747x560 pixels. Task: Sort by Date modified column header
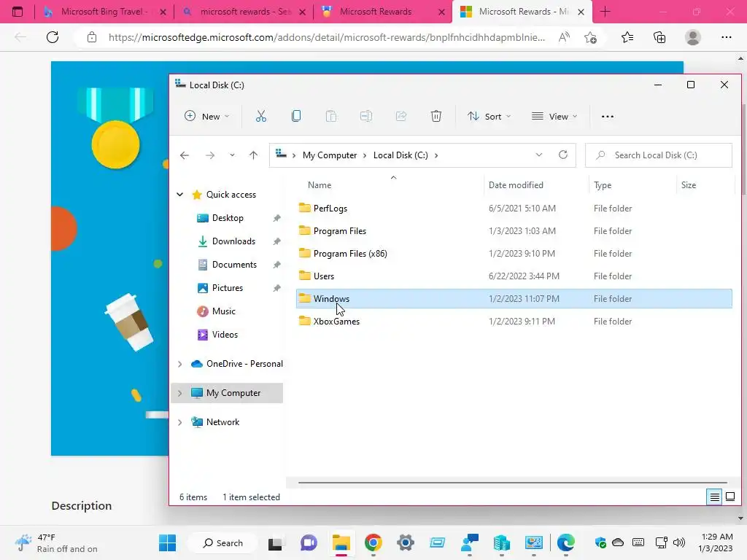516,185
